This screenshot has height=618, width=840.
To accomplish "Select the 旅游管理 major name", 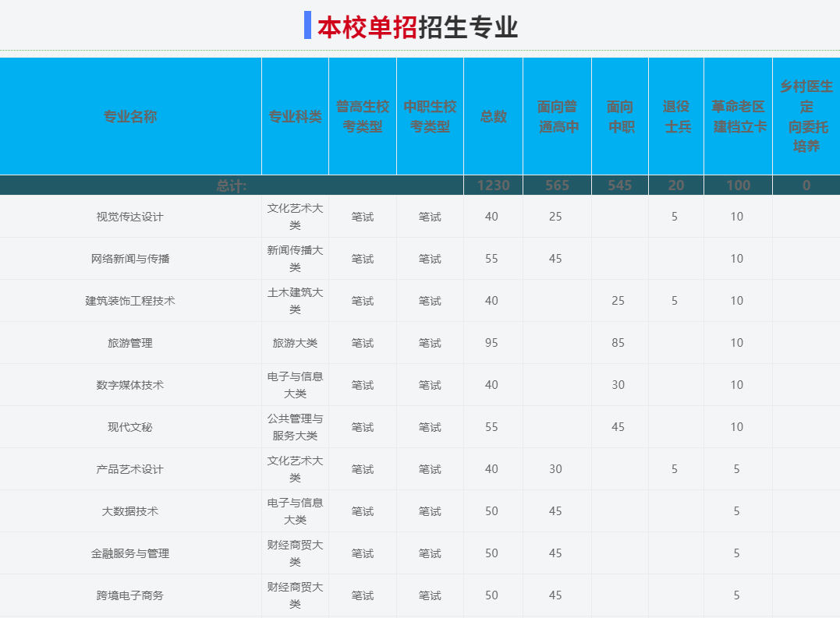I will coord(130,343).
